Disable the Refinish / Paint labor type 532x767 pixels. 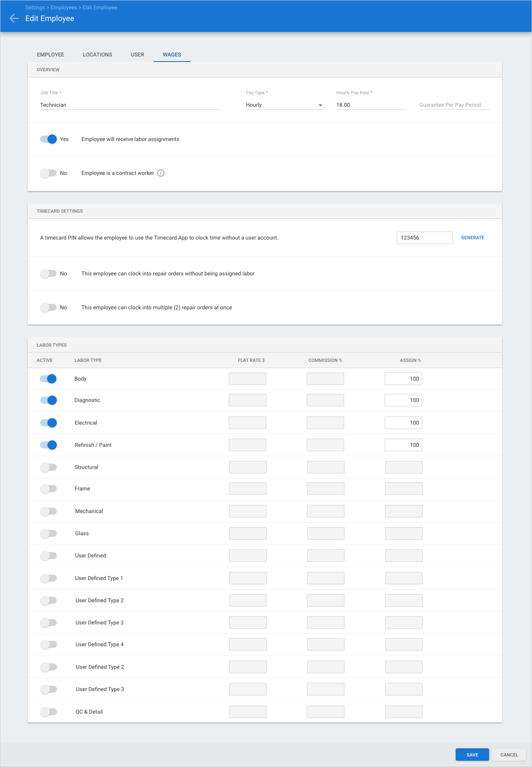pos(49,445)
